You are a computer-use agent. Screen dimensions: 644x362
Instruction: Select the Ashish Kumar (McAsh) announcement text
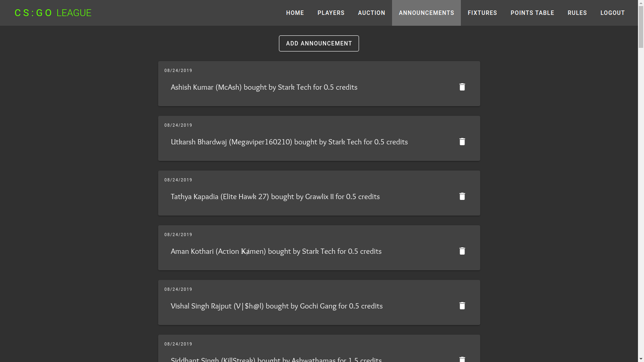(264, 87)
